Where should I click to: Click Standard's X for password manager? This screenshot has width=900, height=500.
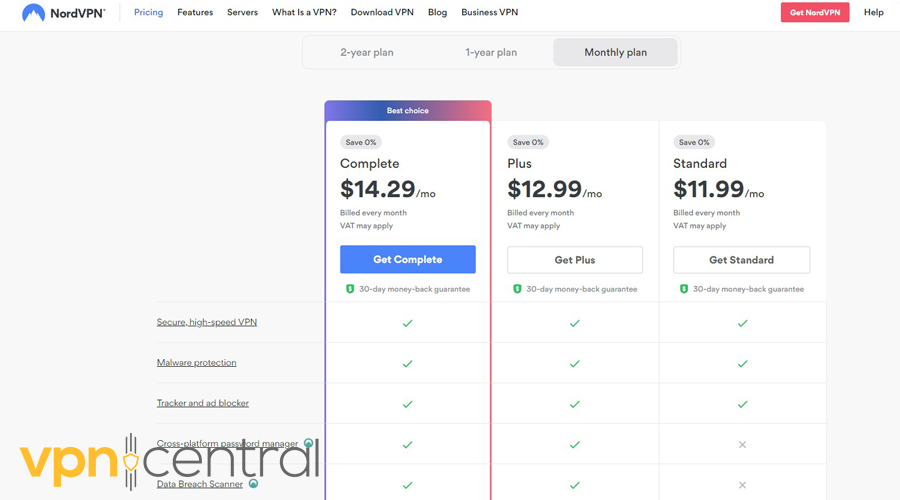pos(742,444)
